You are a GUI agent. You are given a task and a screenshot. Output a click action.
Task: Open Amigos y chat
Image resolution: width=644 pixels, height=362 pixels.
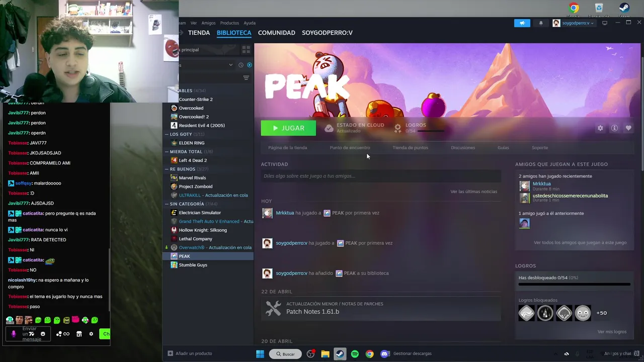[617, 353]
